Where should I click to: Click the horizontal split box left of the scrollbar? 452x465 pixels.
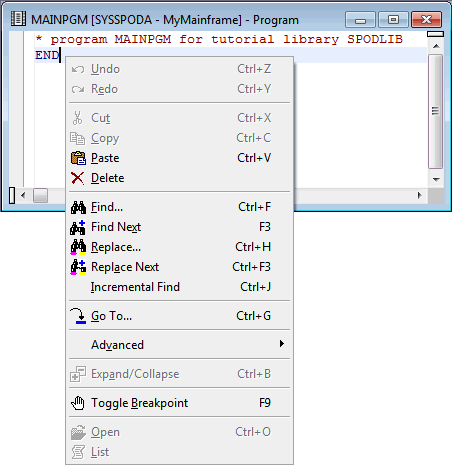(12, 195)
